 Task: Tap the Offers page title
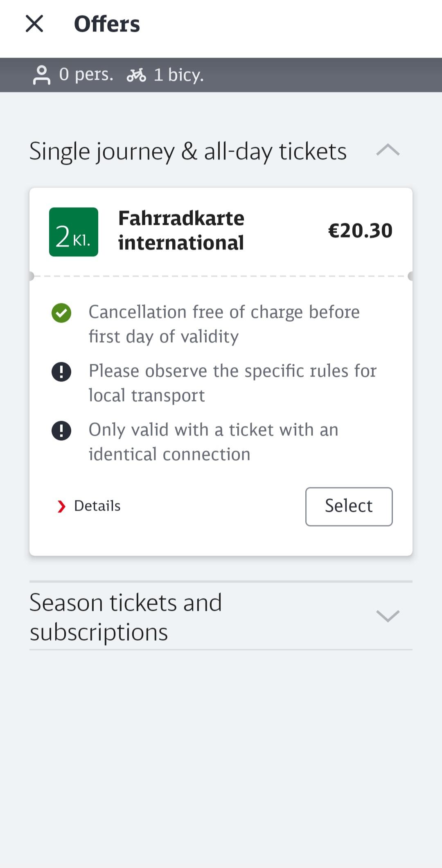coord(107,24)
